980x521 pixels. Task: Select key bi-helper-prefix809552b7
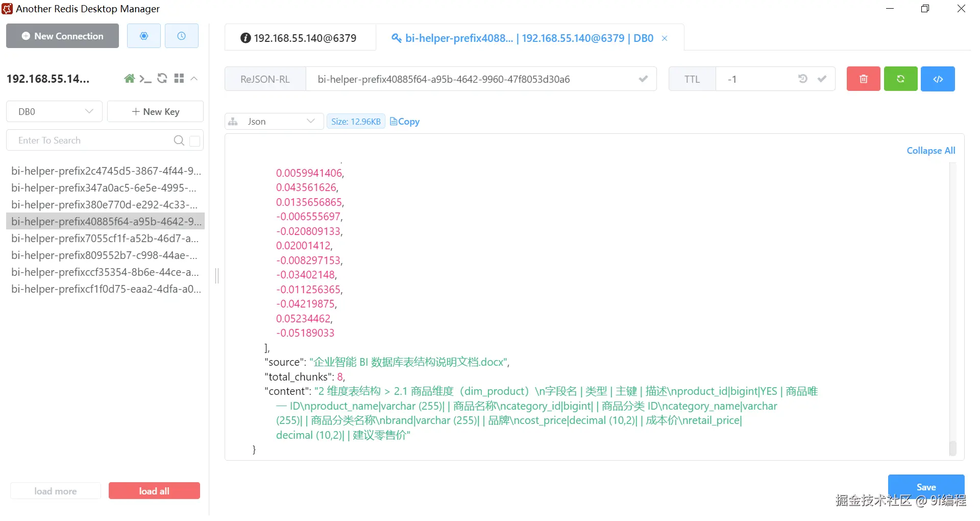tap(106, 255)
